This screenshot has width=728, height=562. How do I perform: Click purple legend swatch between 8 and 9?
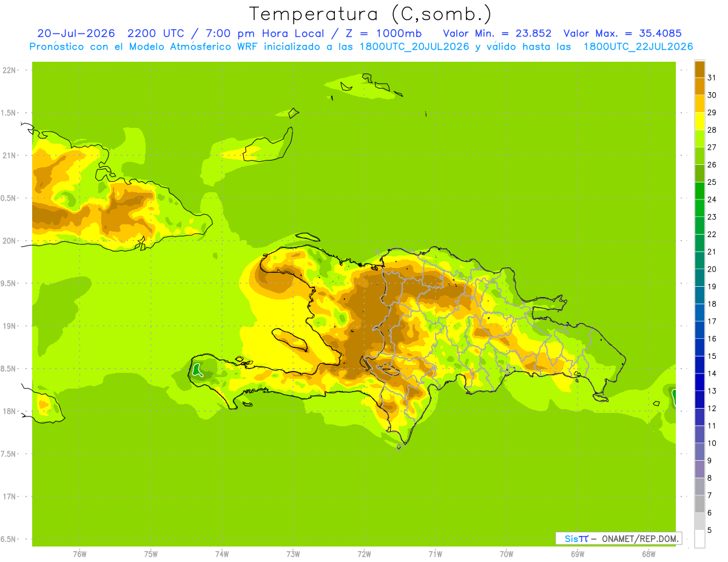(x=699, y=469)
